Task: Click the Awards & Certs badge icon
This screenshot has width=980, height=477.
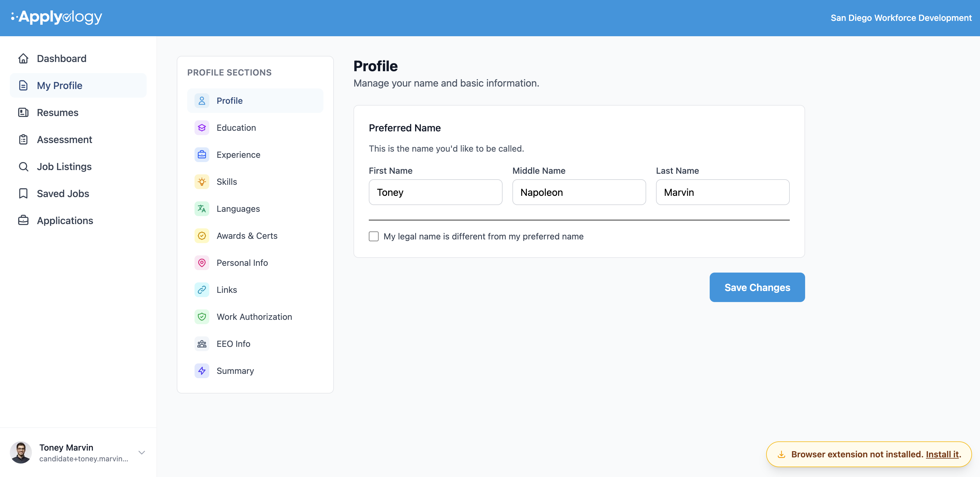Action: (x=202, y=236)
